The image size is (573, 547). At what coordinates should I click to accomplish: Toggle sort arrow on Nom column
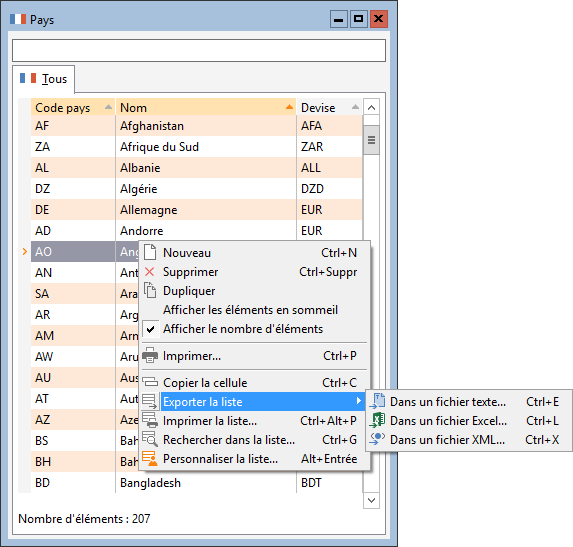point(289,107)
